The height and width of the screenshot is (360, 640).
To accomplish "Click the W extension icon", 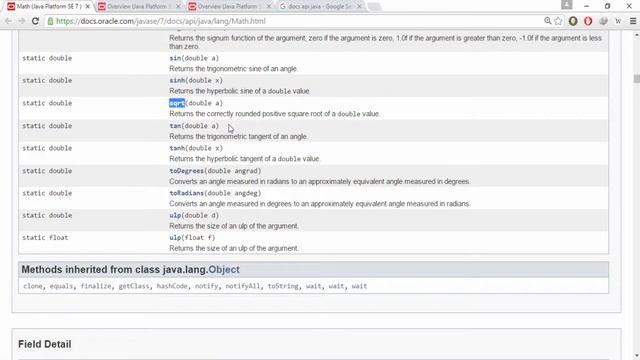I will tap(618, 21).
